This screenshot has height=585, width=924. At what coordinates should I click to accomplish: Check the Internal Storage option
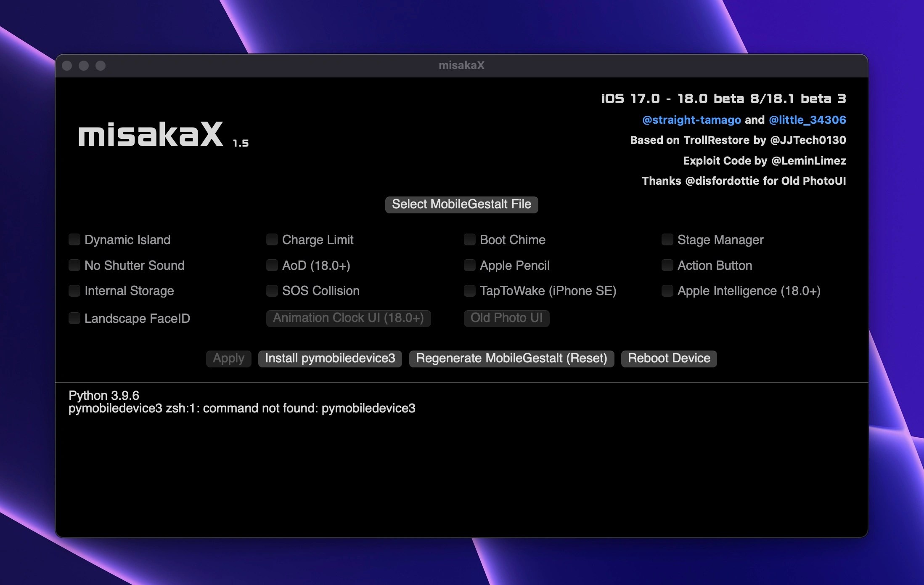(74, 290)
